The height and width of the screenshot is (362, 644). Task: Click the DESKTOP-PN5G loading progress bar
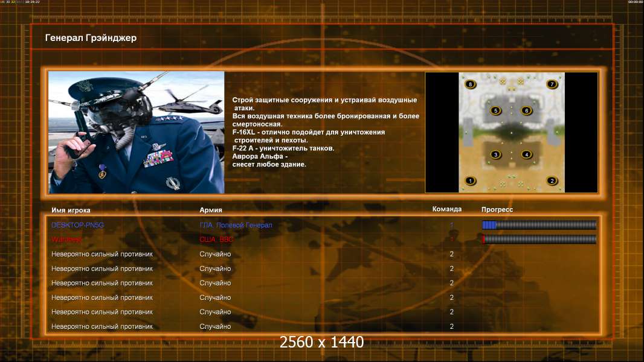tap(539, 224)
